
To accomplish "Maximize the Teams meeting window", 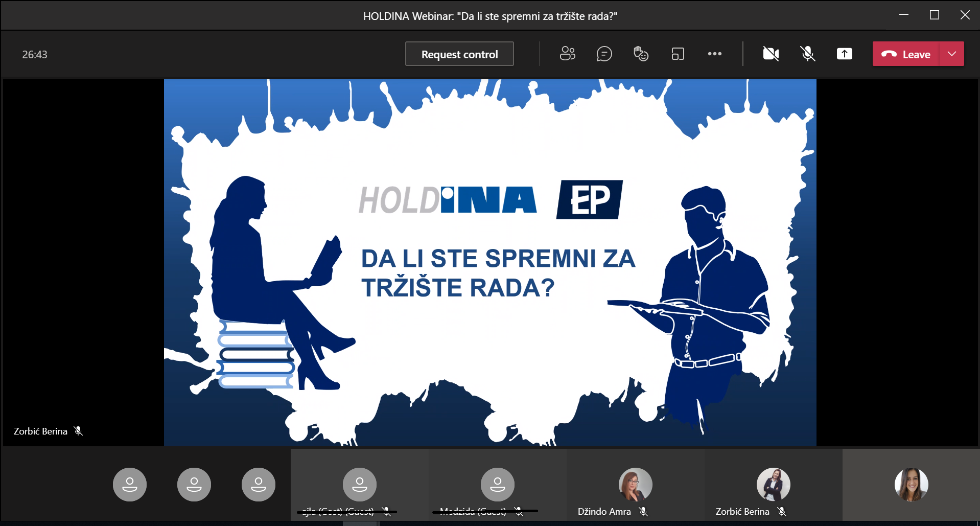I will (x=935, y=15).
